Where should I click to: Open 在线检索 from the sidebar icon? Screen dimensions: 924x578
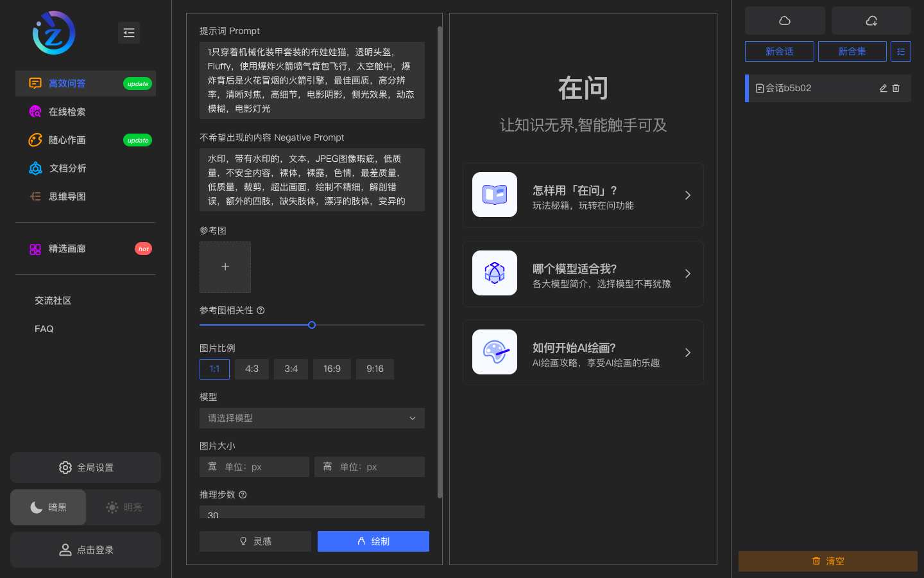(35, 111)
